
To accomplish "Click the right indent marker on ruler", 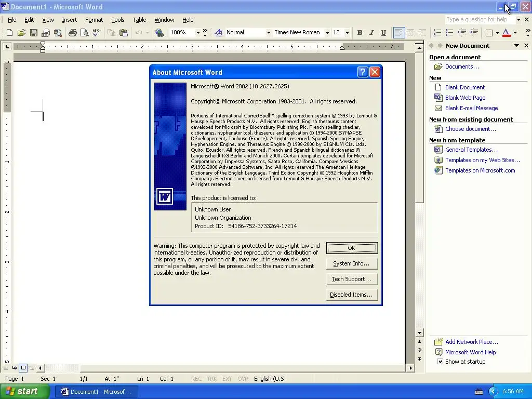I will click(342, 48).
